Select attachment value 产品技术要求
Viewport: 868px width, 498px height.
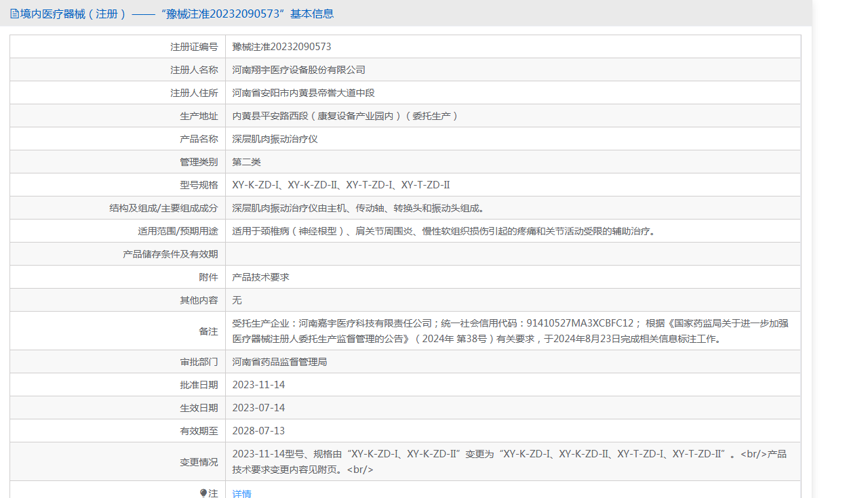coord(261,277)
